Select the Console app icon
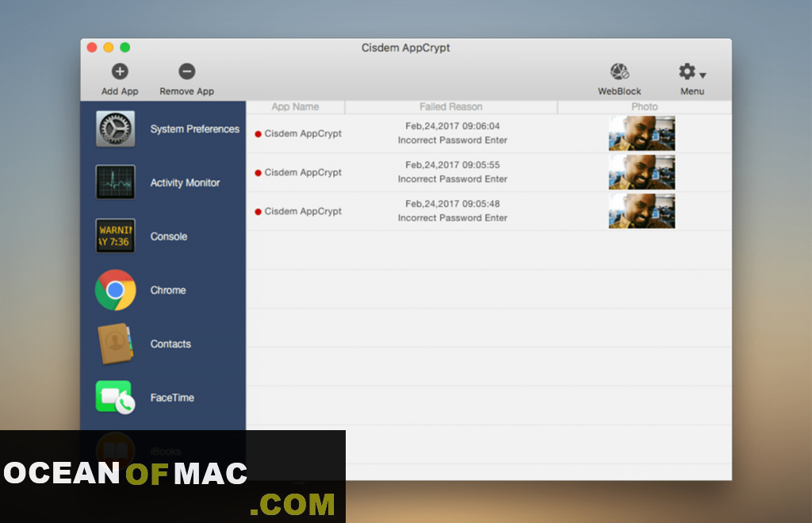The height and width of the screenshot is (523, 812). [116, 236]
